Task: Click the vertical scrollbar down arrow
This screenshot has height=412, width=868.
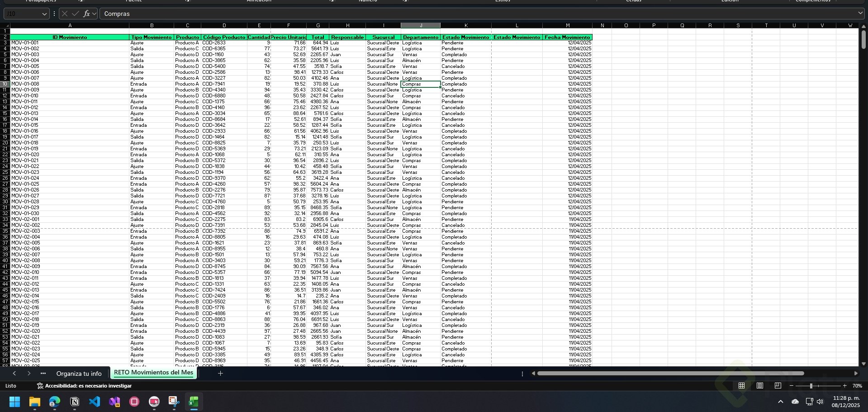Action: 863,364
